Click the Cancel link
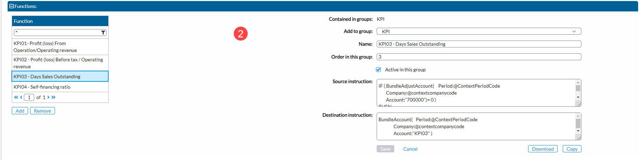This screenshot has width=644, height=160. tap(410, 149)
